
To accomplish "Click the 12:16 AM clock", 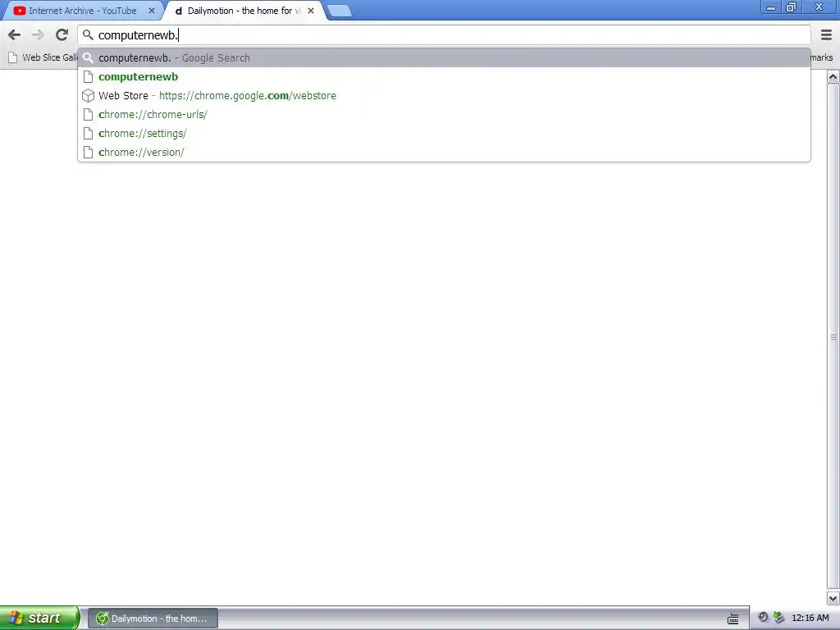I will click(x=810, y=619).
